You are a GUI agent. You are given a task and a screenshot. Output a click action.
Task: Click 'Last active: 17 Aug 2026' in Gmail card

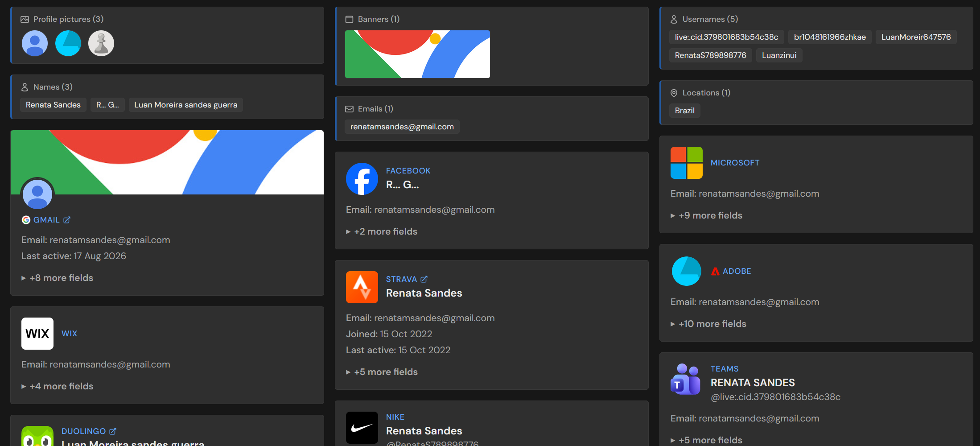pyautogui.click(x=74, y=256)
